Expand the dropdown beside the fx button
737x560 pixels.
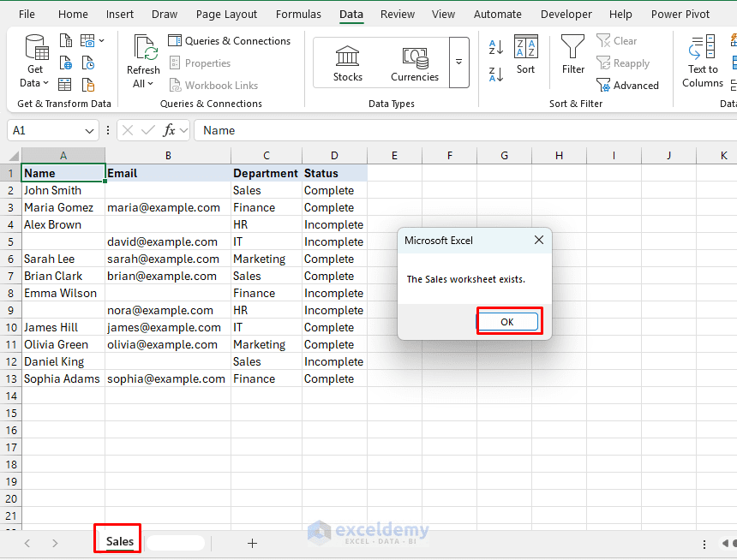[x=183, y=130]
